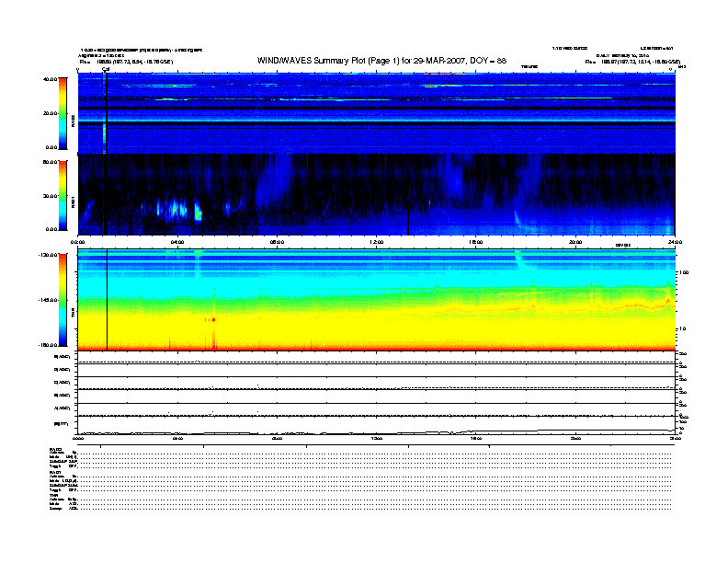Click the 08:00 time label under RAD1 spectrogram
Image resolution: width=728 pixels, height=563 pixels.
278,242
